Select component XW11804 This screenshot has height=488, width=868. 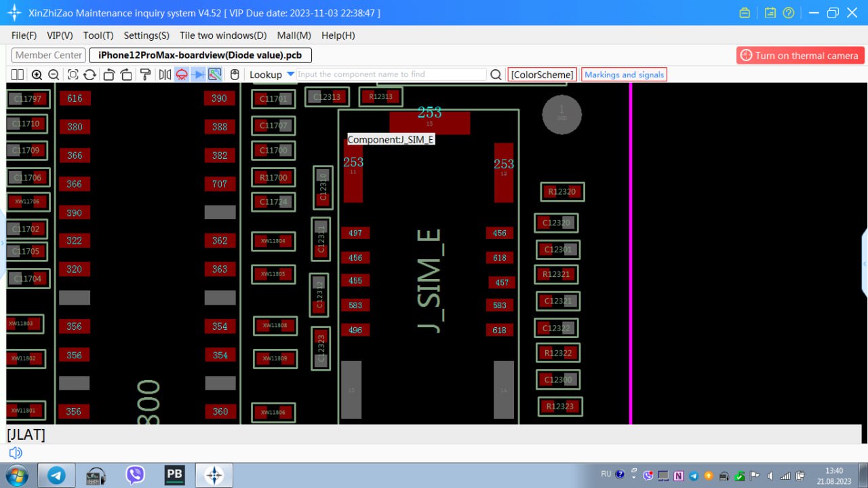[273, 241]
